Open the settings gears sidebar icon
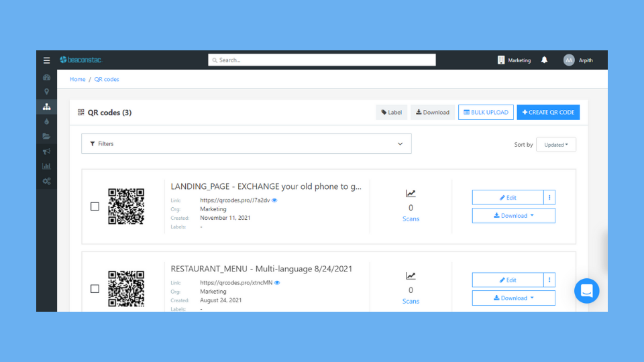 tap(46, 181)
